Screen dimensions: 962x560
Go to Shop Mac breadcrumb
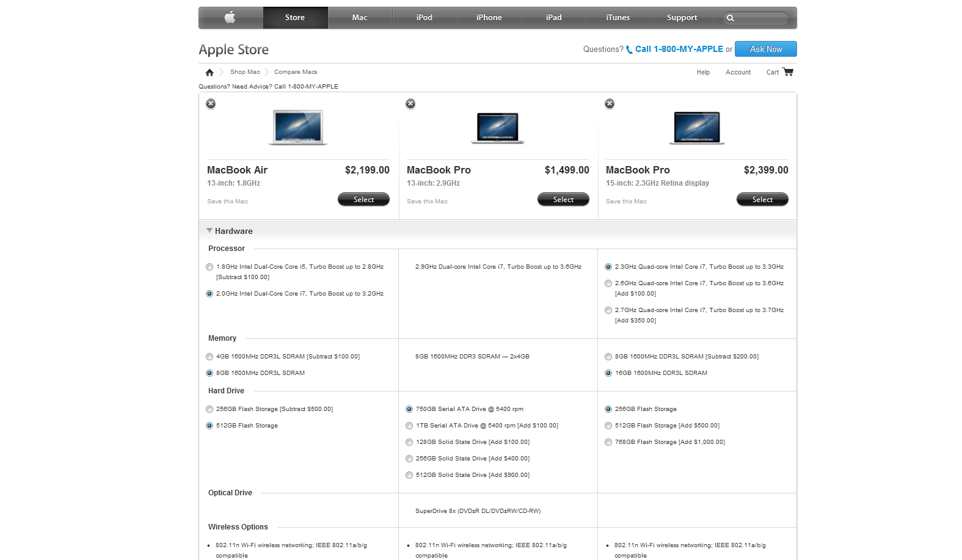245,72
